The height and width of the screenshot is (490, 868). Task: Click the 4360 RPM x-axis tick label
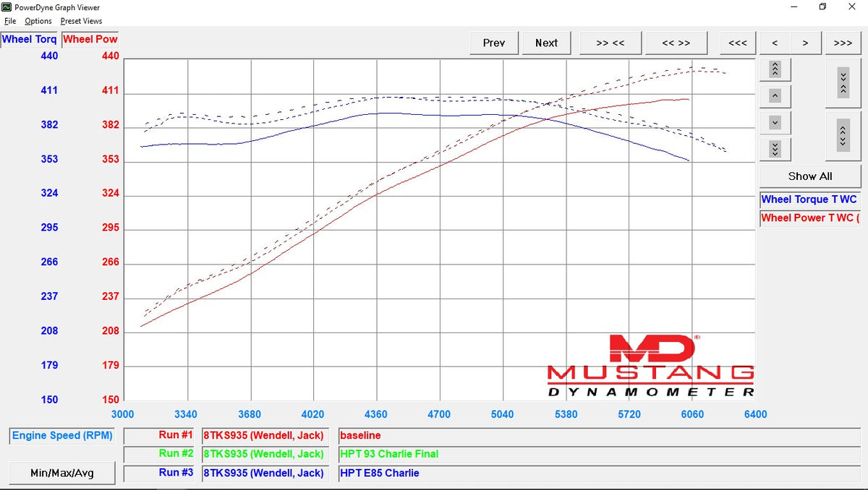click(x=376, y=414)
